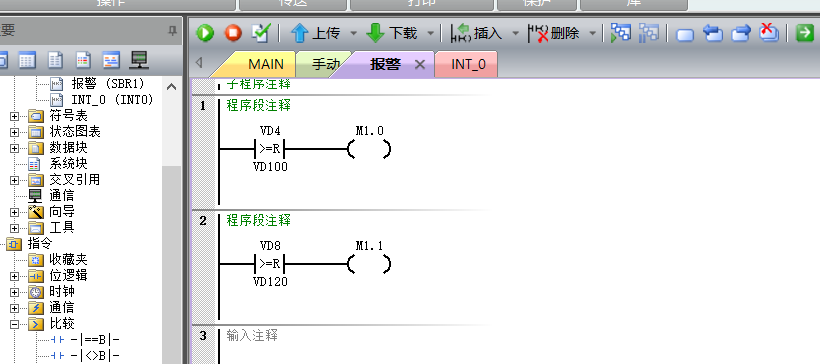Select network number 2 header

(203, 221)
